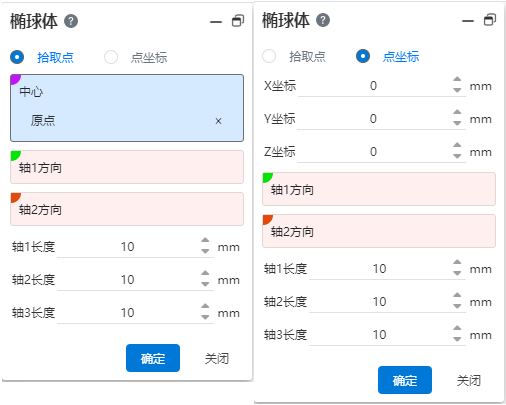506x405 pixels.
Task: Minimize the right 椭球体 panel
Action: (468, 21)
